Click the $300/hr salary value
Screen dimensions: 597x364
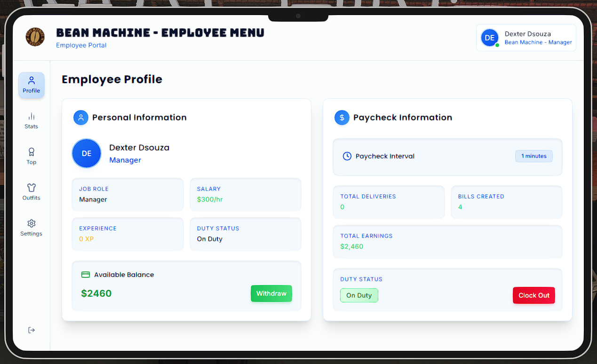click(x=210, y=199)
